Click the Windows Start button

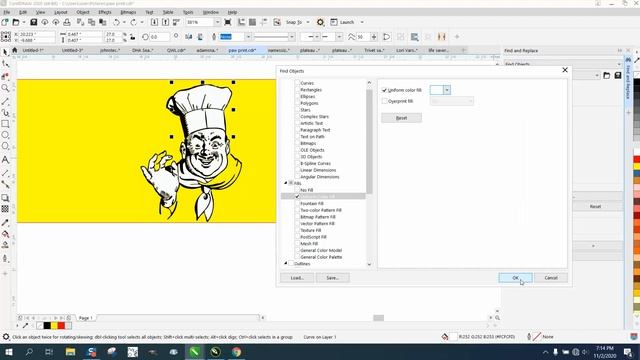(9, 352)
